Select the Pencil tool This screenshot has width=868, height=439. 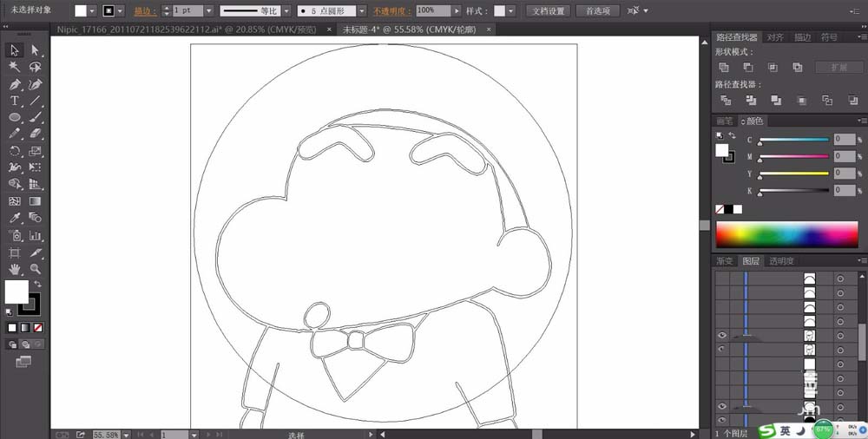15,134
